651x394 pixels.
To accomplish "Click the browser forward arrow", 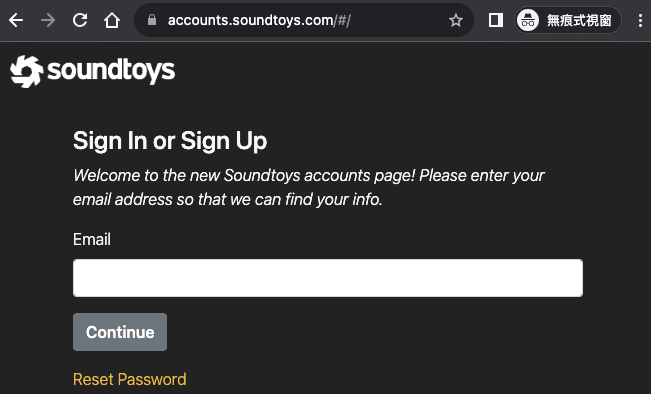I will (48, 20).
